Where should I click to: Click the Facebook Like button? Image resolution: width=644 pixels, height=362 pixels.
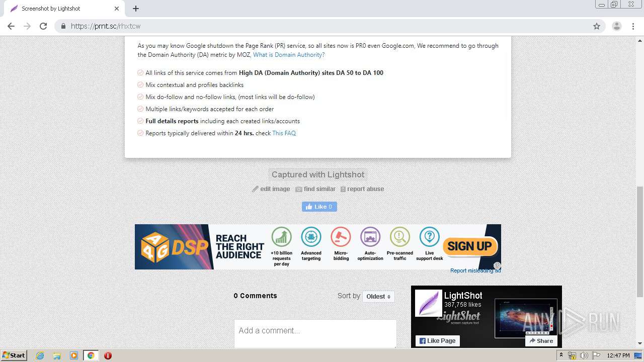tap(319, 207)
